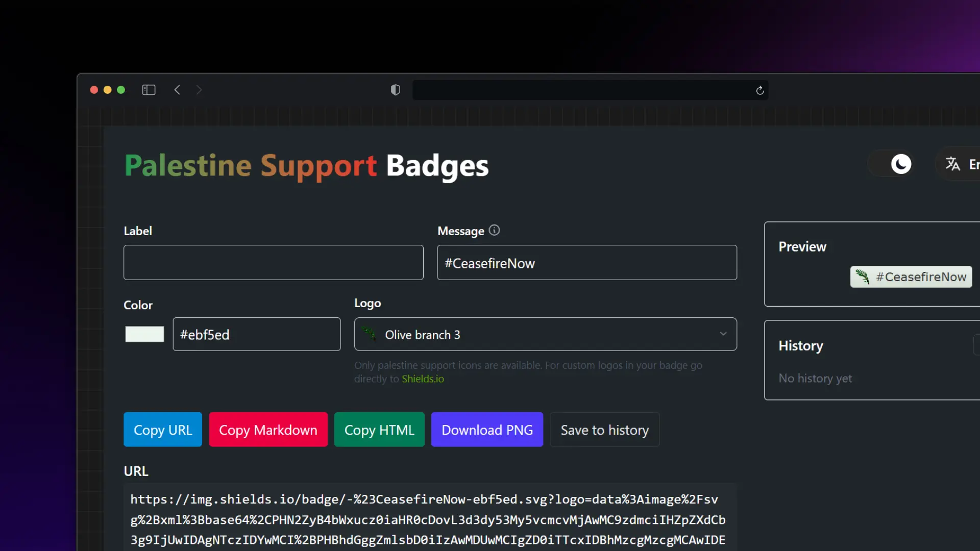980x551 pixels.
Task: Reload page with refresh icon
Action: [759, 90]
